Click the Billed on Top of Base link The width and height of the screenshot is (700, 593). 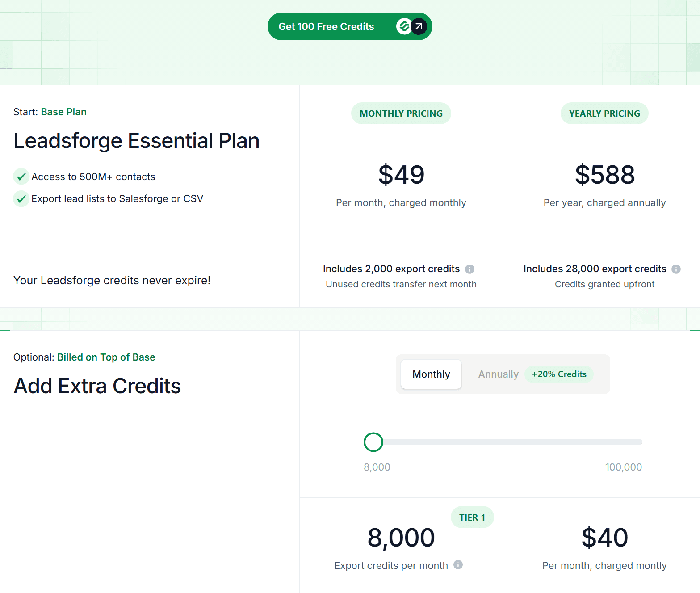106,357
